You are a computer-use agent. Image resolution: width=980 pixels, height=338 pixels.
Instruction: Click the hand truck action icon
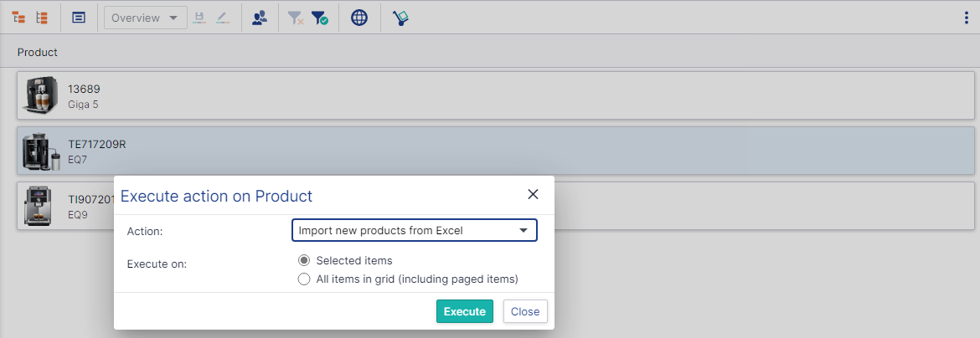pos(400,18)
